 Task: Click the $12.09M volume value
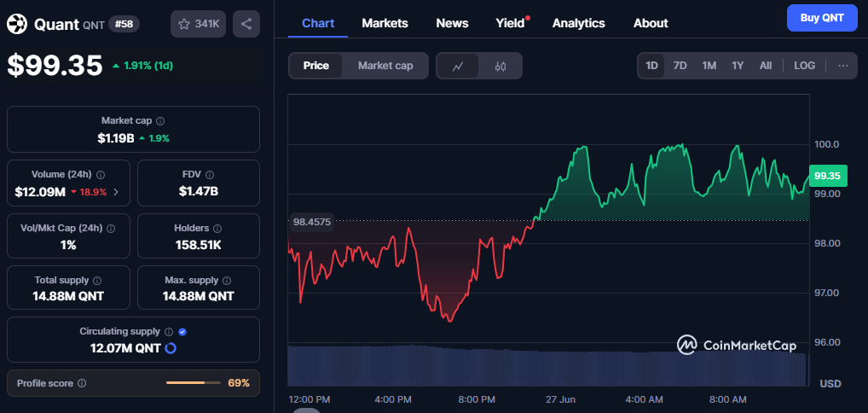40,192
